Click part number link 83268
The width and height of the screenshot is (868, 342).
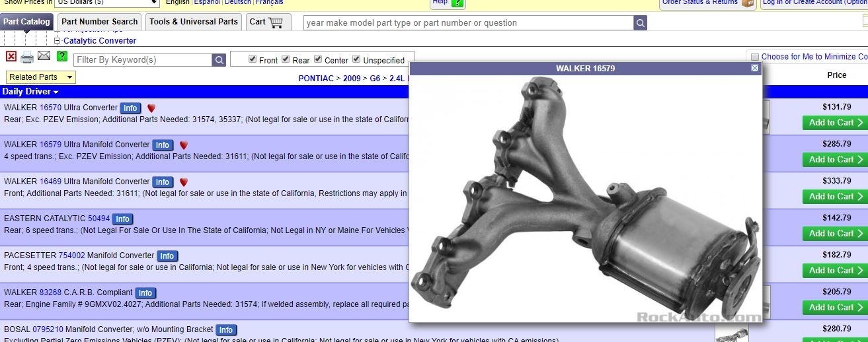coord(51,292)
